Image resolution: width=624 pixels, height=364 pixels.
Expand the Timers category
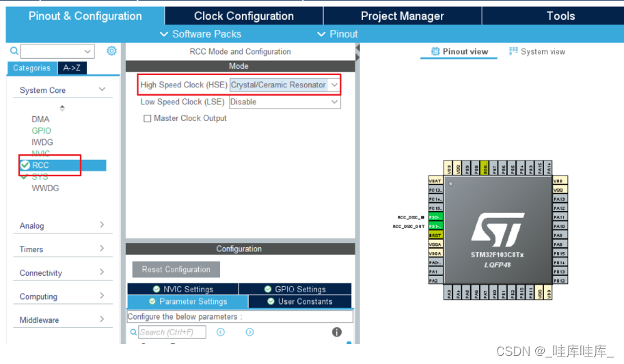coord(103,249)
